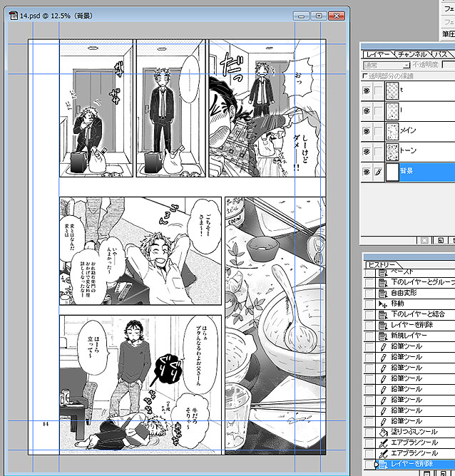Click add layer mask icon in Layers panel
Viewport: 455px width, 476px height.
coord(424,240)
